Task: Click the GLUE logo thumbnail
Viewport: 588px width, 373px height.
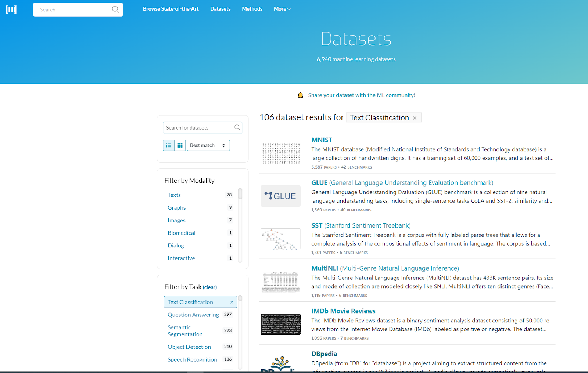Action: tap(281, 196)
